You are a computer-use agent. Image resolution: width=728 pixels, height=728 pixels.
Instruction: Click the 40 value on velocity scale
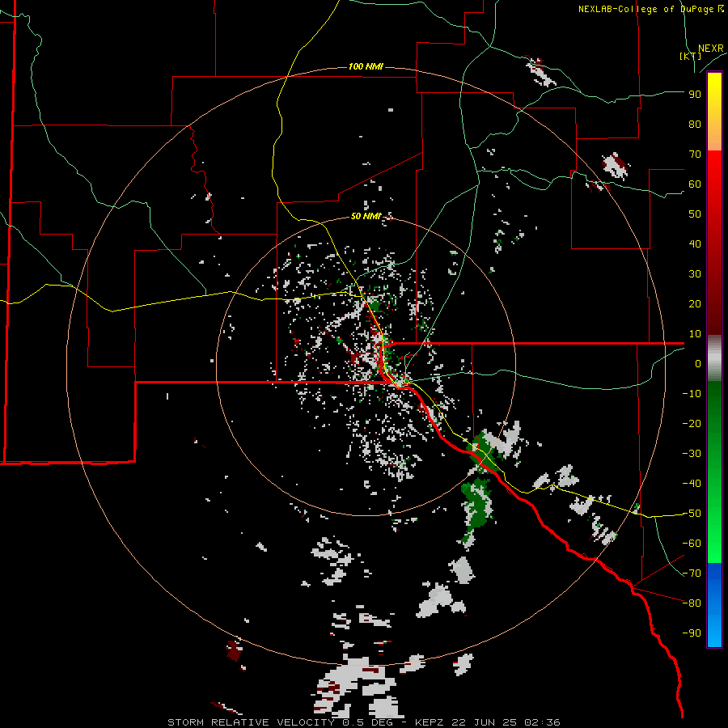695,243
